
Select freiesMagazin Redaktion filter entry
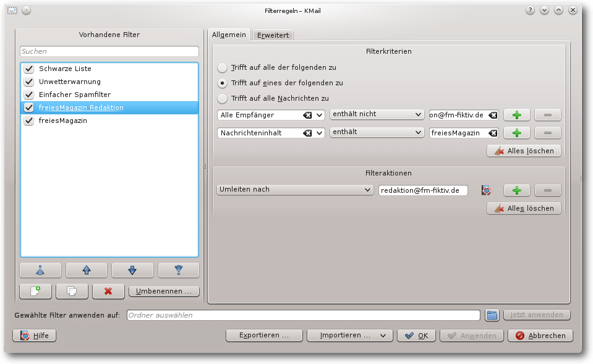109,108
